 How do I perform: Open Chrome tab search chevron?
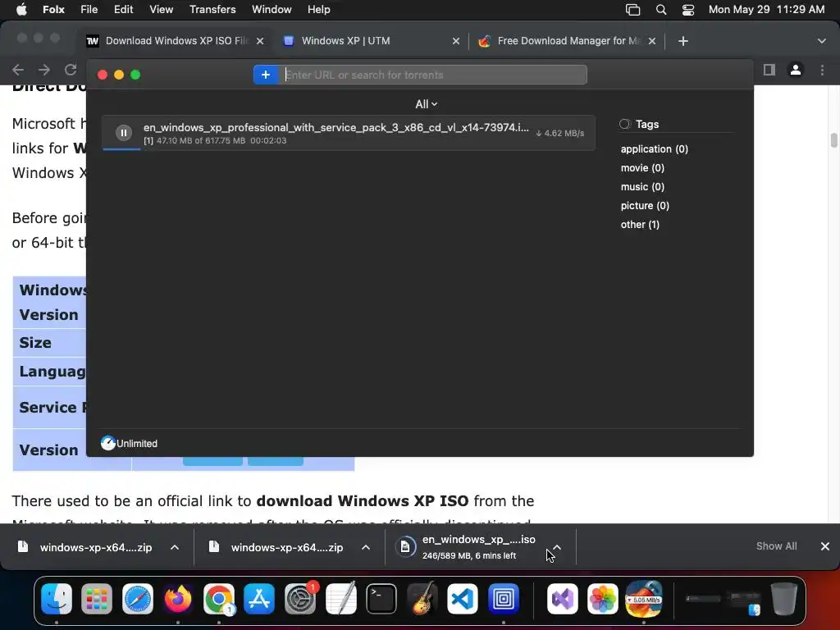[x=822, y=41]
